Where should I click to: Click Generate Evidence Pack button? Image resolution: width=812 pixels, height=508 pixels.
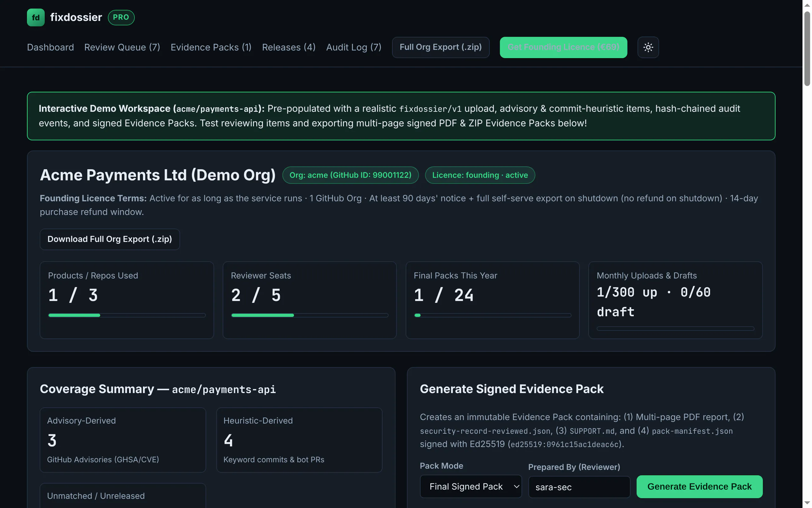click(x=699, y=486)
